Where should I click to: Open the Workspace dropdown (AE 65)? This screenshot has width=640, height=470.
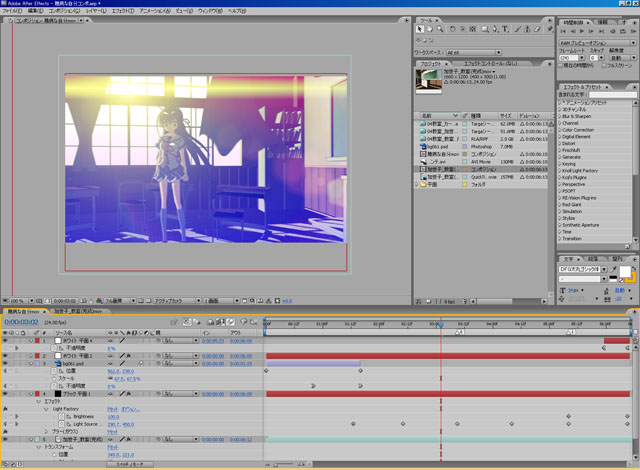click(x=473, y=53)
